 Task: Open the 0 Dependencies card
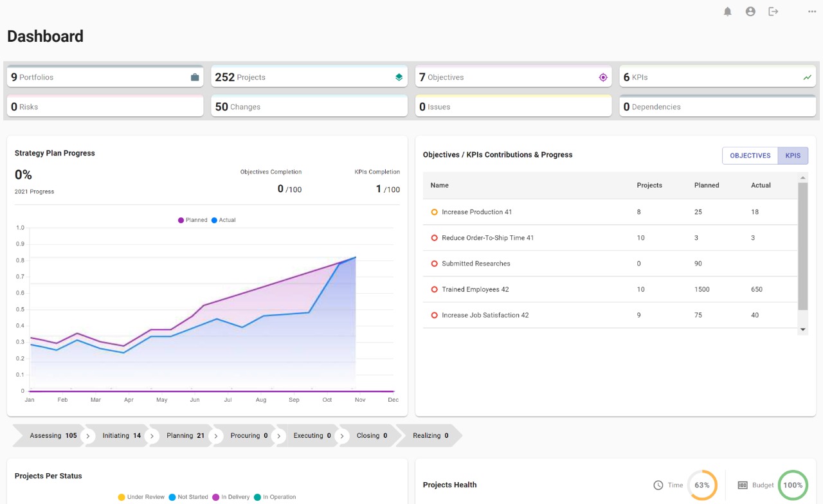click(x=718, y=106)
